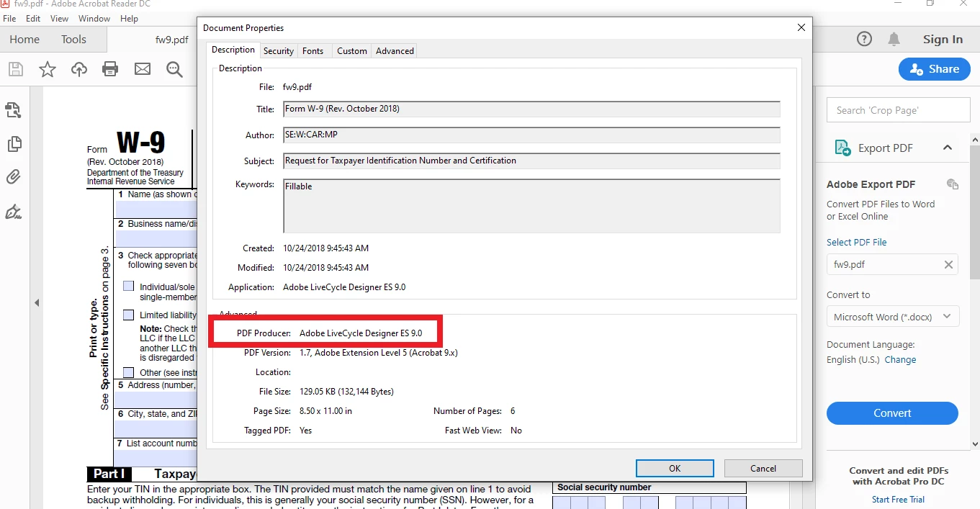The width and height of the screenshot is (980, 509).
Task: Check the Other (see instructions) checkbox
Action: (x=128, y=372)
